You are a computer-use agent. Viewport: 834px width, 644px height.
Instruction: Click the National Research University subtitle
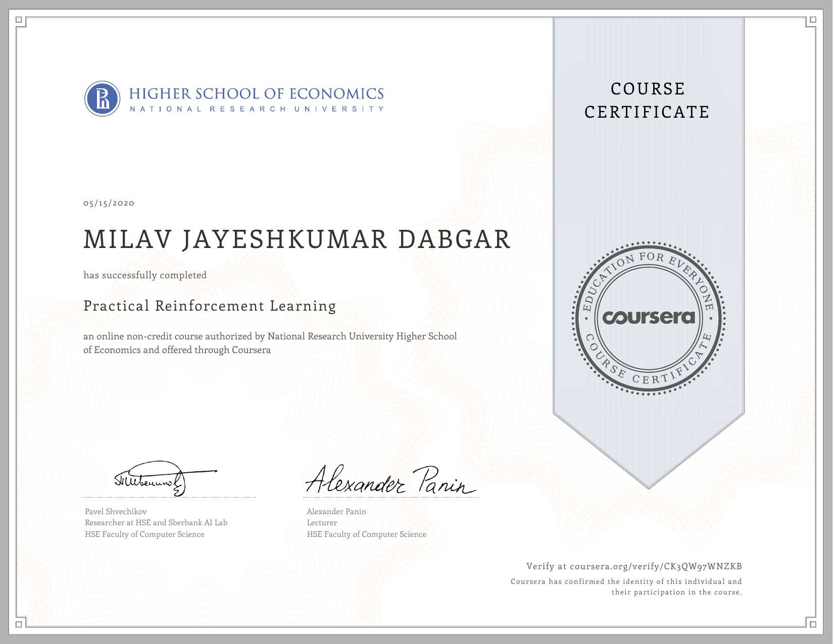(256, 109)
